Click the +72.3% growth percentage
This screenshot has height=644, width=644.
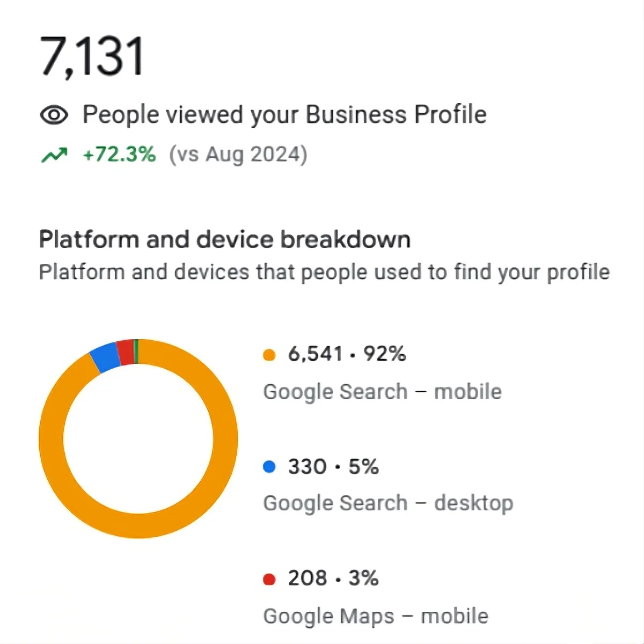tap(119, 155)
